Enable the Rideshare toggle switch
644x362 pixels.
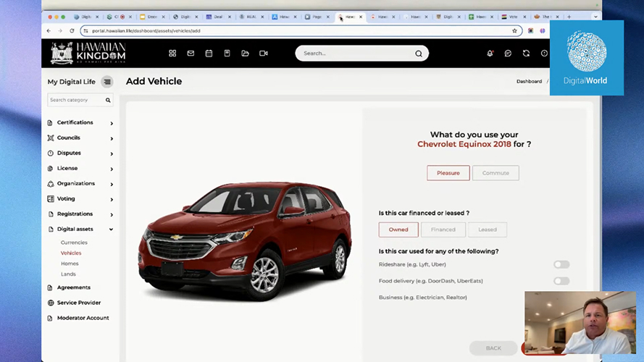[x=561, y=264]
